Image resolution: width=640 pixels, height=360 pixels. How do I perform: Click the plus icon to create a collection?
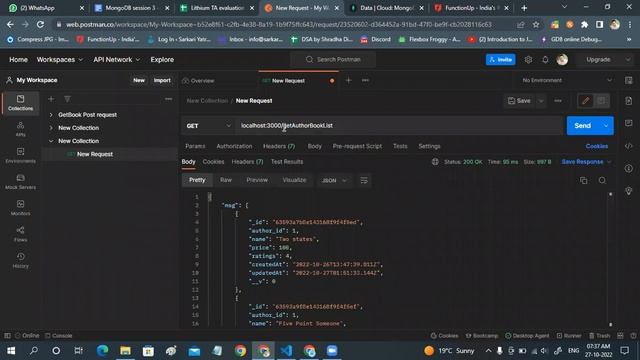[51, 99]
